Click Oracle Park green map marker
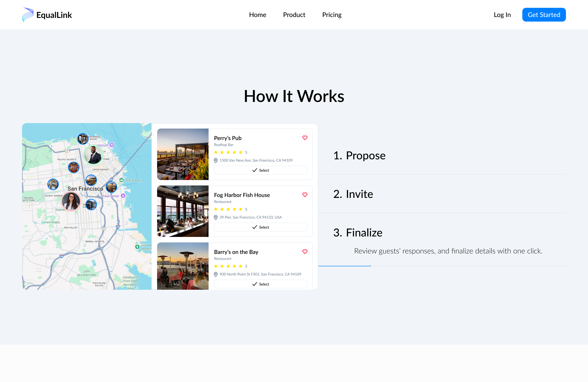 click(x=122, y=180)
